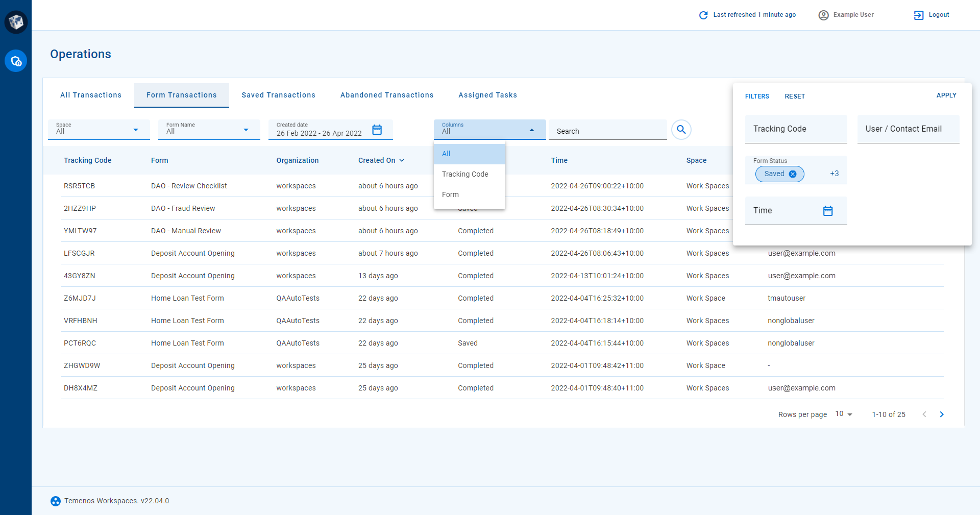Choose Form option in Columns list
The width and height of the screenshot is (980, 515).
click(x=450, y=194)
